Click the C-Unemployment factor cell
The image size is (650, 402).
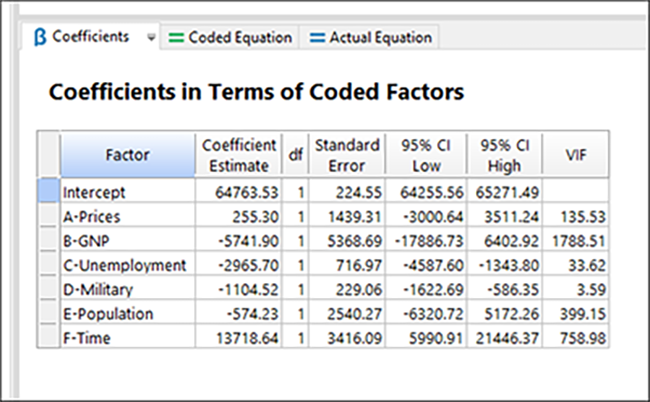(127, 265)
